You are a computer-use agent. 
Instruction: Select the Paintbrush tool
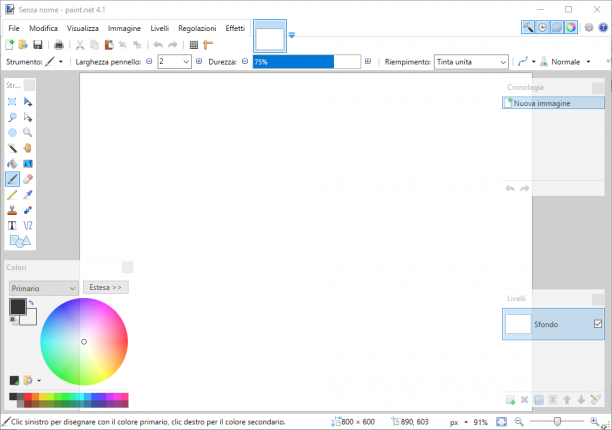[12, 179]
